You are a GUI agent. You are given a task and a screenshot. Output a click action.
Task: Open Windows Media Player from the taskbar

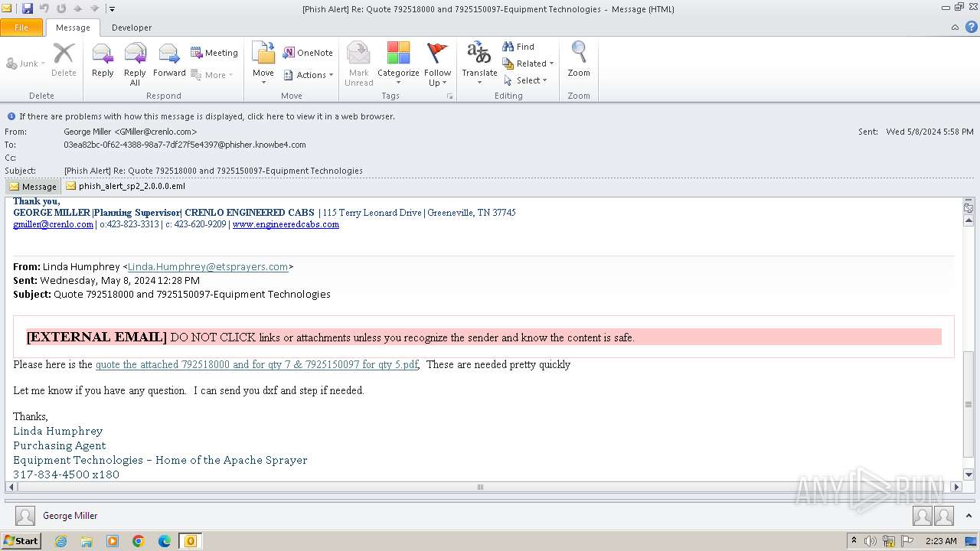pos(113,541)
